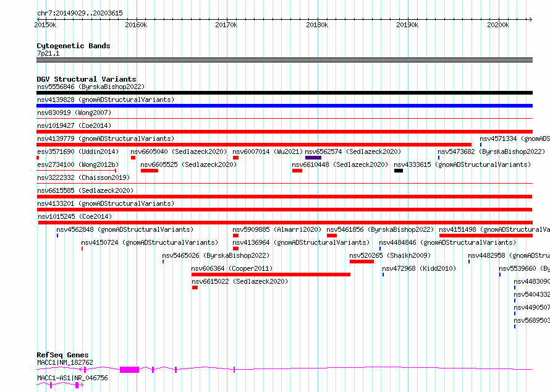The height and width of the screenshot is (392, 550).
Task: Select the nsv6605525 (Sedlazeck2020) red bar
Action: [150, 171]
